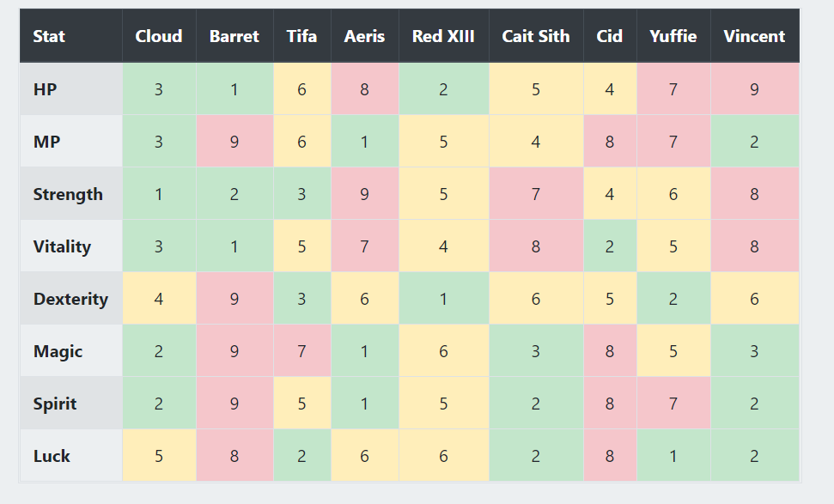Screen dimensions: 834x504
Task: Click Cloud's green Strength cell
Action: point(159,194)
